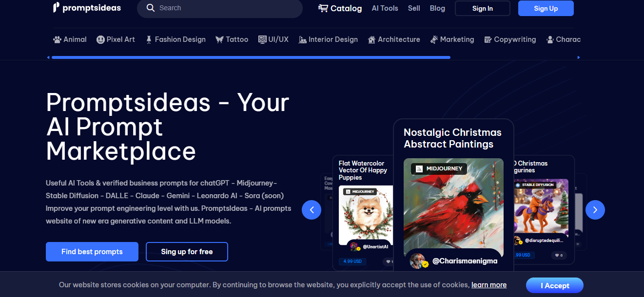Open the Catalog link with cart icon
This screenshot has width=644, height=297.
pyautogui.click(x=340, y=8)
